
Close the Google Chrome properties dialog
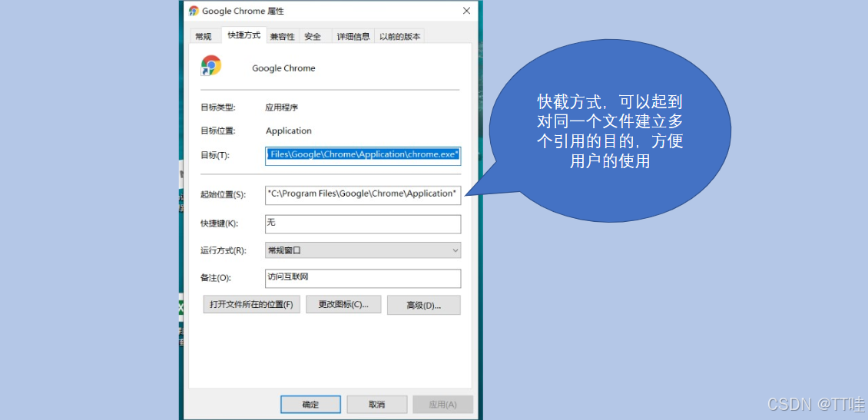pyautogui.click(x=467, y=11)
